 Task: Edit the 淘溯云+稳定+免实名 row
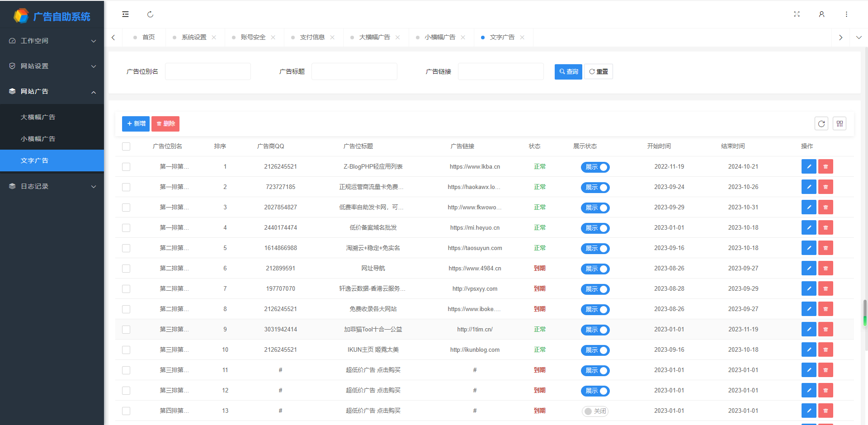click(x=809, y=248)
